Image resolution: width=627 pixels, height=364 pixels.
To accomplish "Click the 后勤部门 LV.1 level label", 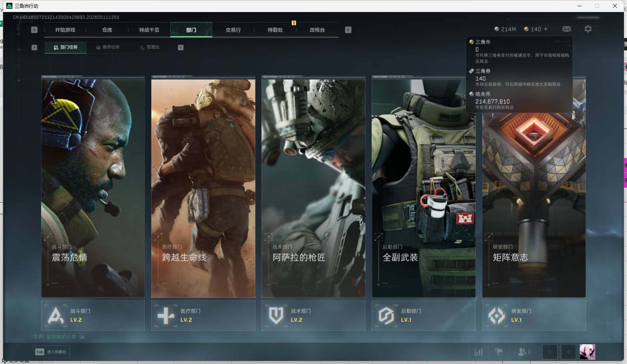I will point(406,320).
